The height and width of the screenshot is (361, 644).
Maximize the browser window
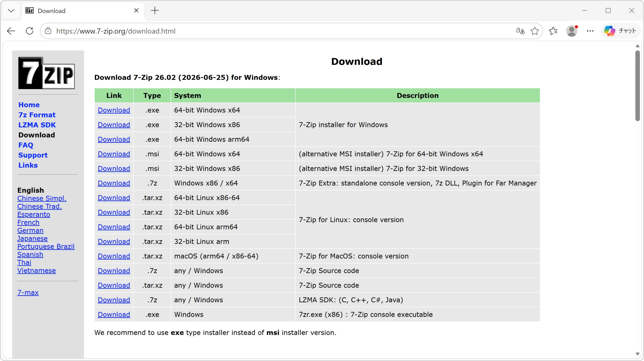(x=608, y=11)
